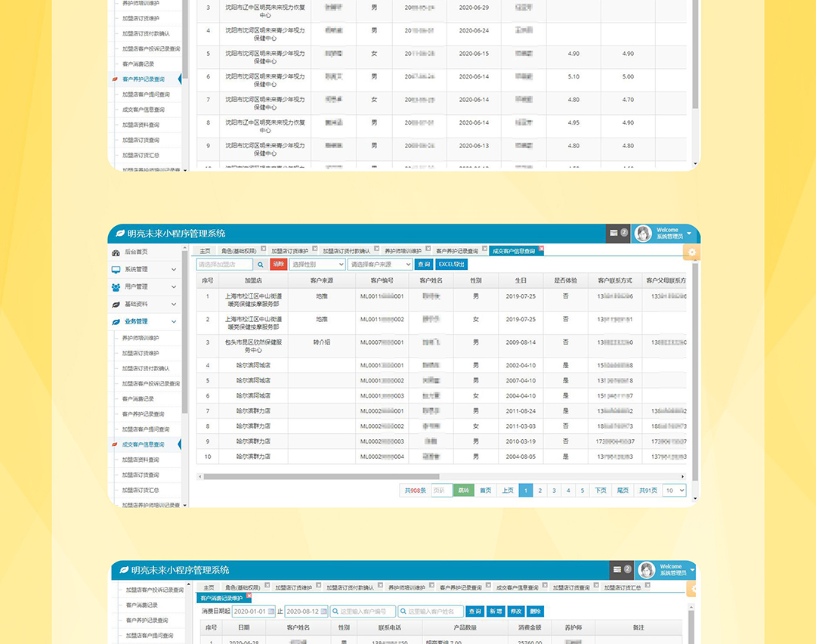Open the Welcome user dropdown arrow in middle window
Screen dimensions: 816x644
[689, 234]
